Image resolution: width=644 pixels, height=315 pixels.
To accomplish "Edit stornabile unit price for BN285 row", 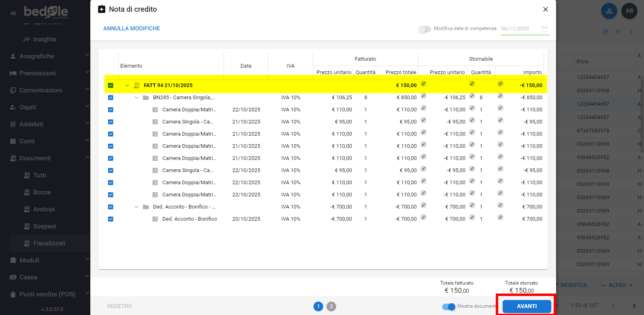I will (x=423, y=96).
